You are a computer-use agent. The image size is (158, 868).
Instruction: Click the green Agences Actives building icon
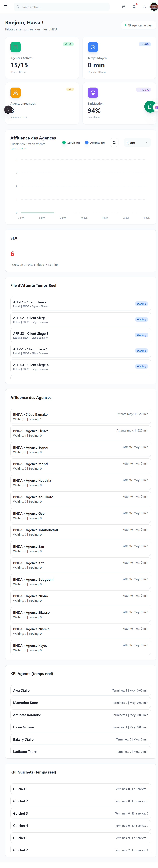(16, 47)
